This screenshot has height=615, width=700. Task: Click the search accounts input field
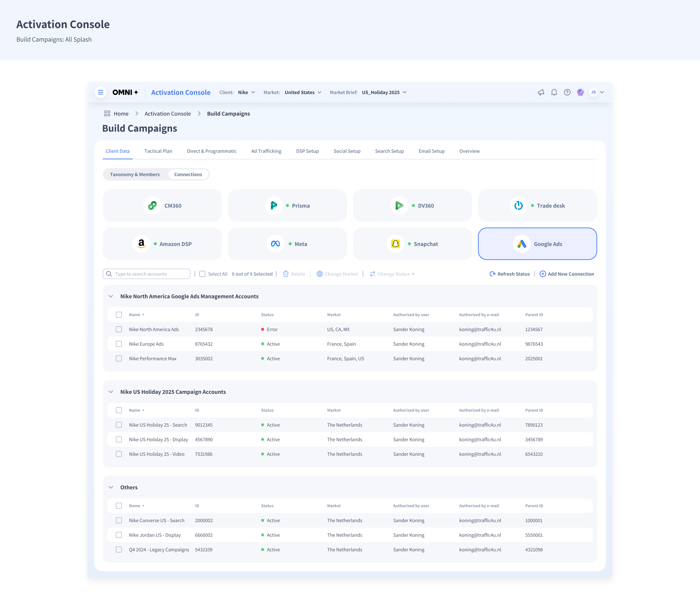point(147,274)
